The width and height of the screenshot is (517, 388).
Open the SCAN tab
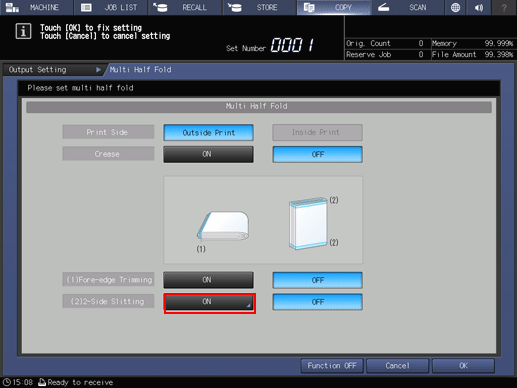point(407,7)
